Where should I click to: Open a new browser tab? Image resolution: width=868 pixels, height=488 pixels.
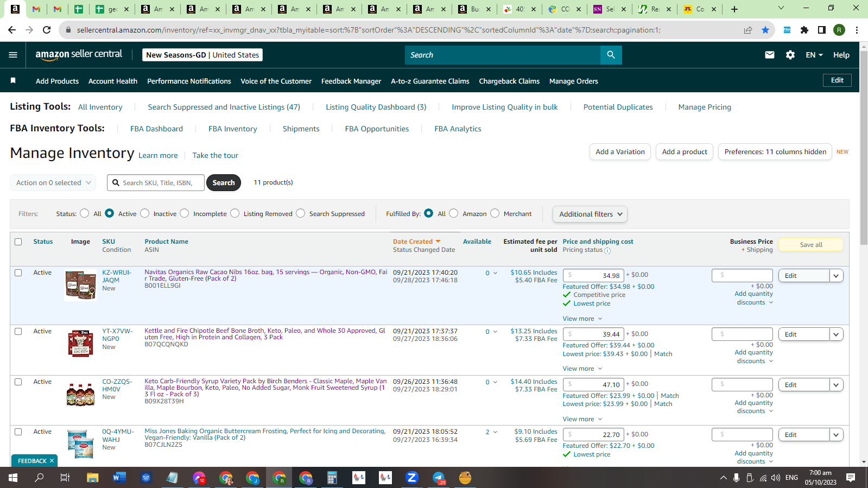[734, 9]
